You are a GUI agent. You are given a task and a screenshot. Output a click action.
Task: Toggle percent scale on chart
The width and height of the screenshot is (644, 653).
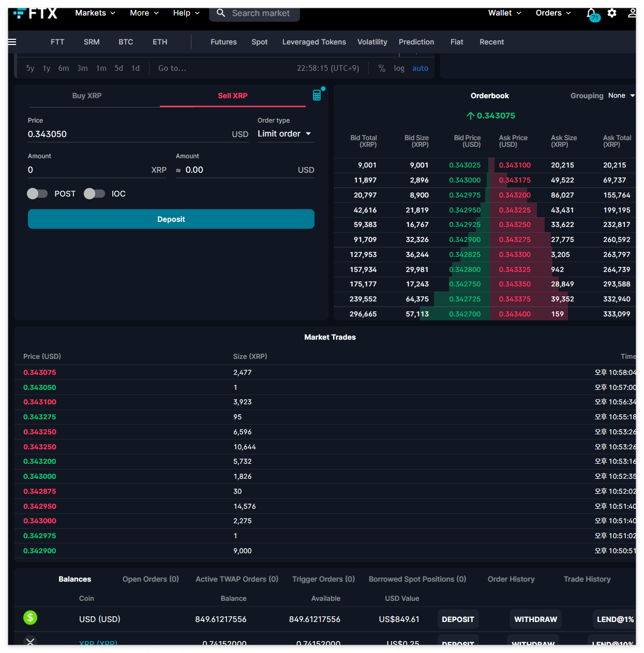[x=382, y=68]
